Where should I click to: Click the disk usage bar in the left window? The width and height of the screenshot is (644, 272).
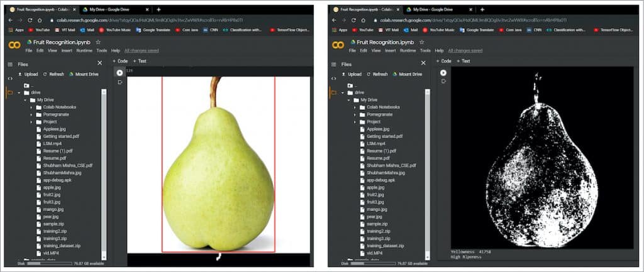(x=43, y=264)
